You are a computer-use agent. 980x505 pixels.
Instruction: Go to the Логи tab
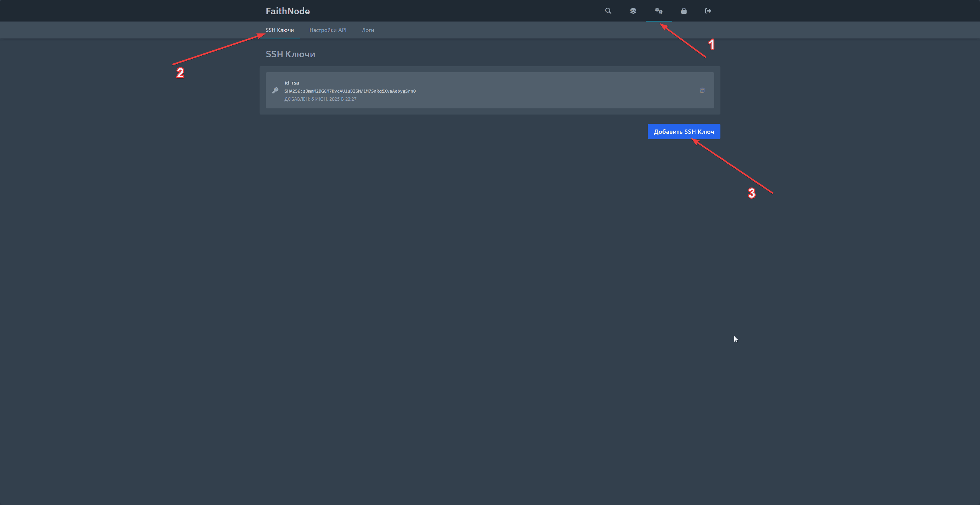coord(367,30)
